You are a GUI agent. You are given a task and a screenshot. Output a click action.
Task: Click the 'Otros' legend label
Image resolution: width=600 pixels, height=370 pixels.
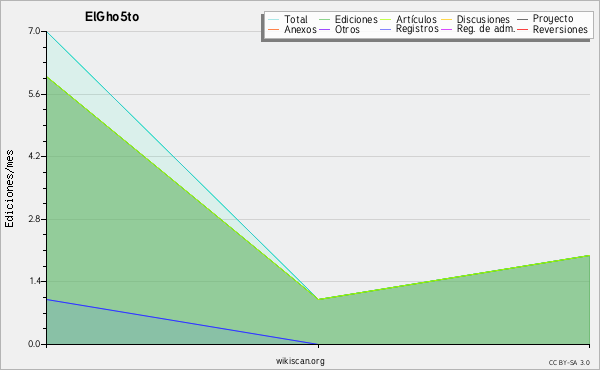click(347, 29)
